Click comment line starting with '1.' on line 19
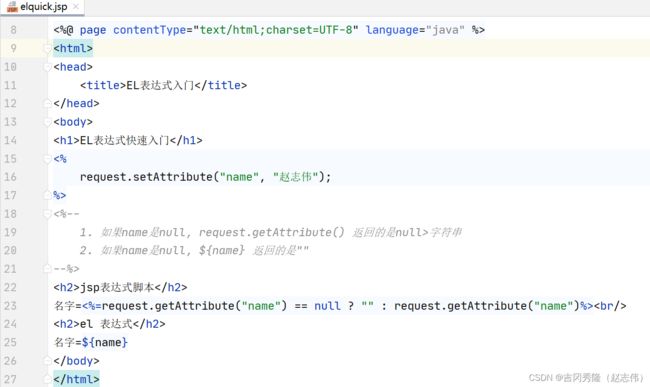Image resolution: width=650 pixels, height=387 pixels. [x=271, y=232]
